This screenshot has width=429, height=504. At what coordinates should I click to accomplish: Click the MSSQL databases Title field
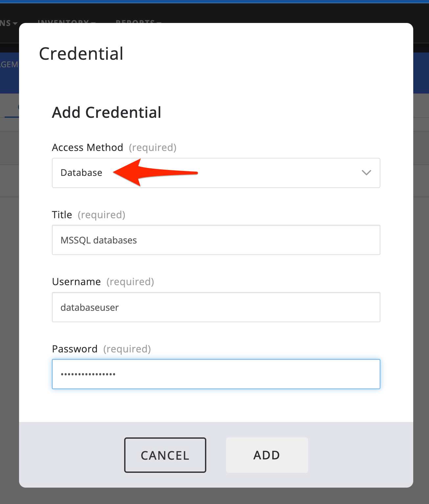[x=216, y=240]
